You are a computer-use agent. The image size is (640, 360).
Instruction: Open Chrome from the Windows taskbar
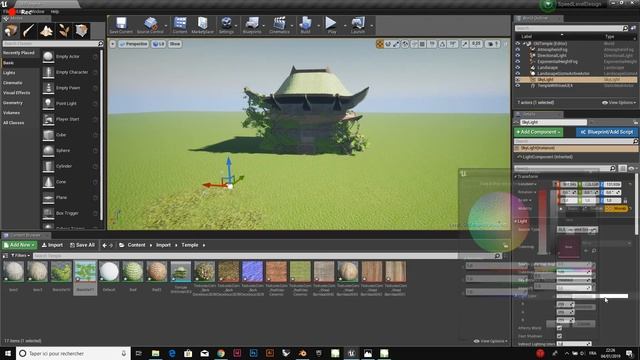click(221, 353)
